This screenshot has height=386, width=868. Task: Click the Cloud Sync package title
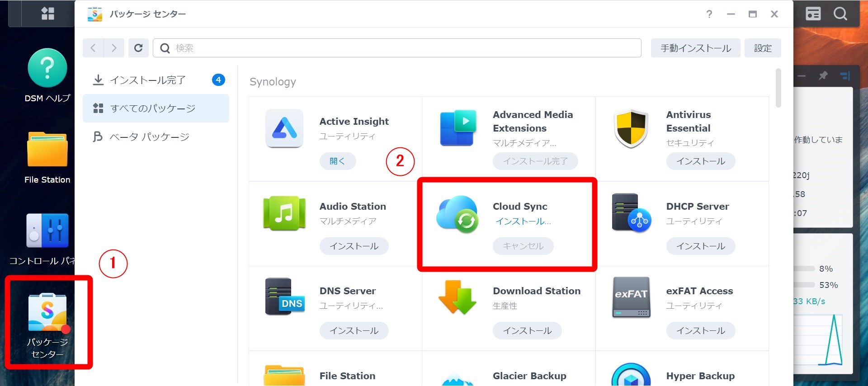(x=520, y=206)
